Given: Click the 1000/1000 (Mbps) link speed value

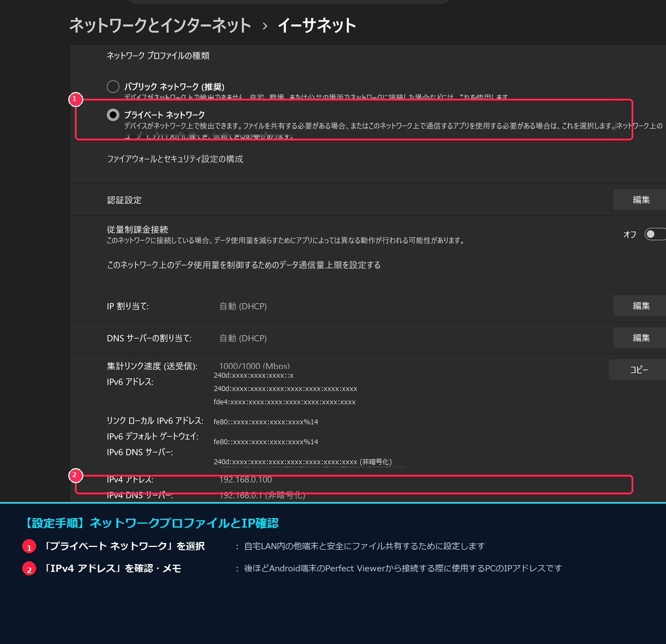Looking at the screenshot, I should point(254,366).
